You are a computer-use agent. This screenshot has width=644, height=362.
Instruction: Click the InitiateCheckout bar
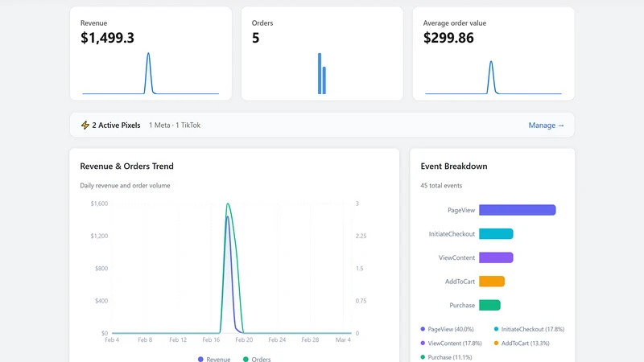pos(496,234)
